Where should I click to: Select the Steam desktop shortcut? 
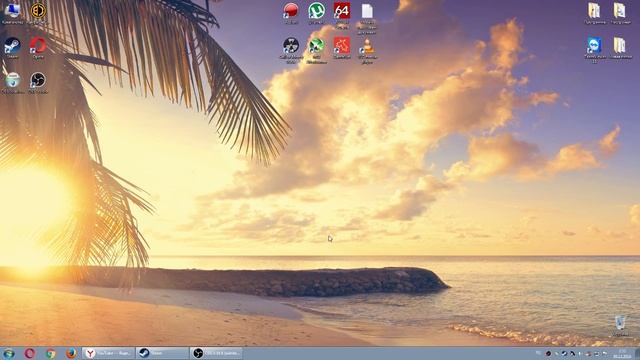pos(12,48)
